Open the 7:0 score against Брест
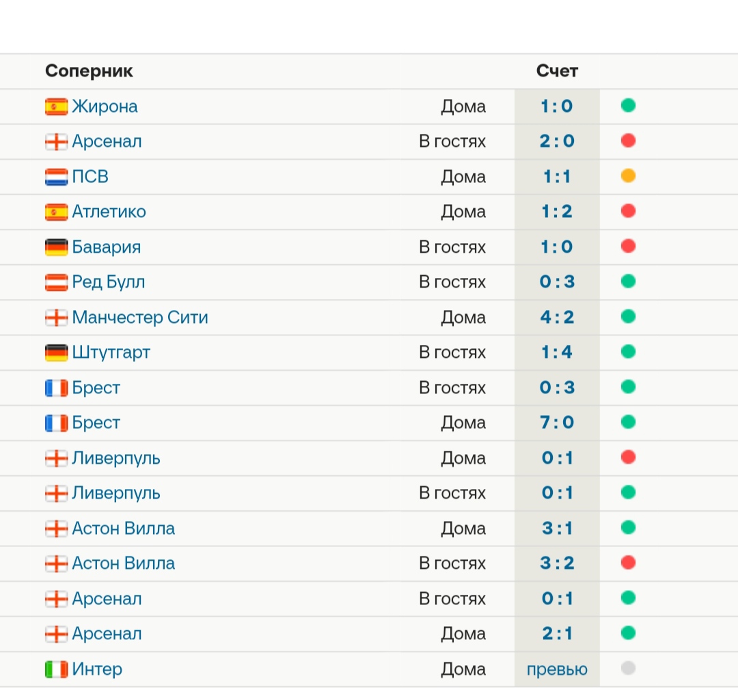Screen dimensions: 738x700 (557, 423)
